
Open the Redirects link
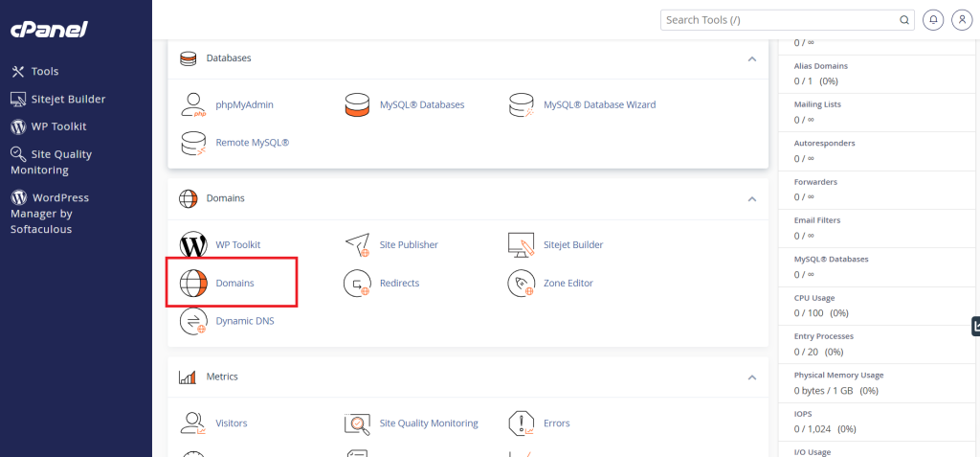point(399,284)
